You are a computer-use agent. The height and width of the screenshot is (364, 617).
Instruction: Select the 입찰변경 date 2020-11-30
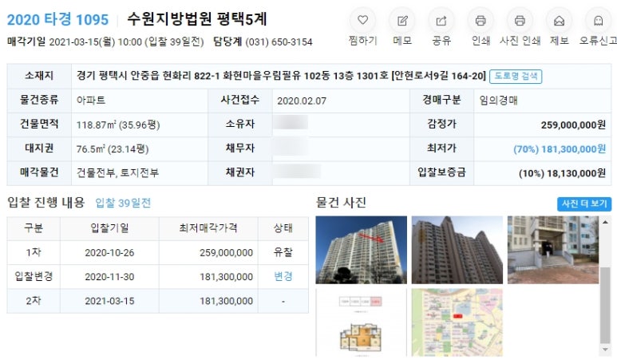click(x=109, y=277)
